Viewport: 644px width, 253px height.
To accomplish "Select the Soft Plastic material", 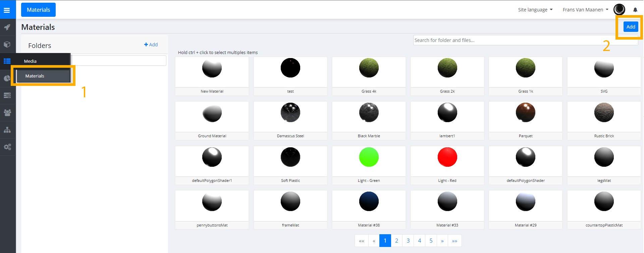I will coord(290,165).
